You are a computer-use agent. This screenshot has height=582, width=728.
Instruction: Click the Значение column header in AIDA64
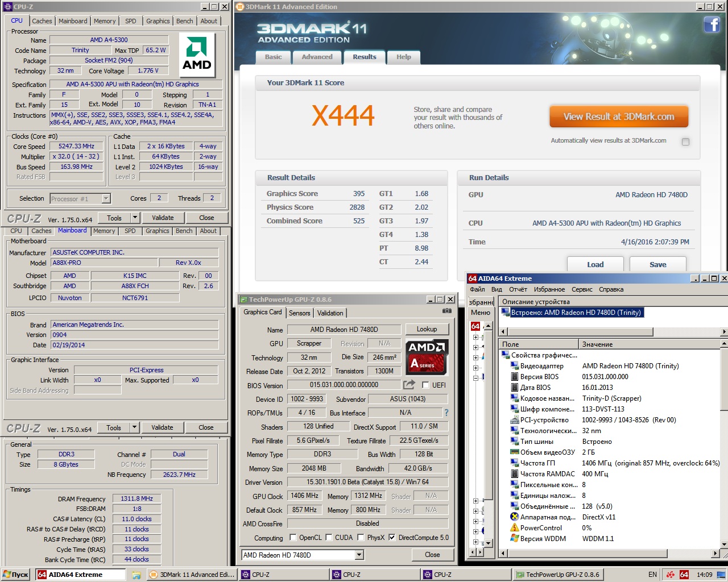pos(649,344)
